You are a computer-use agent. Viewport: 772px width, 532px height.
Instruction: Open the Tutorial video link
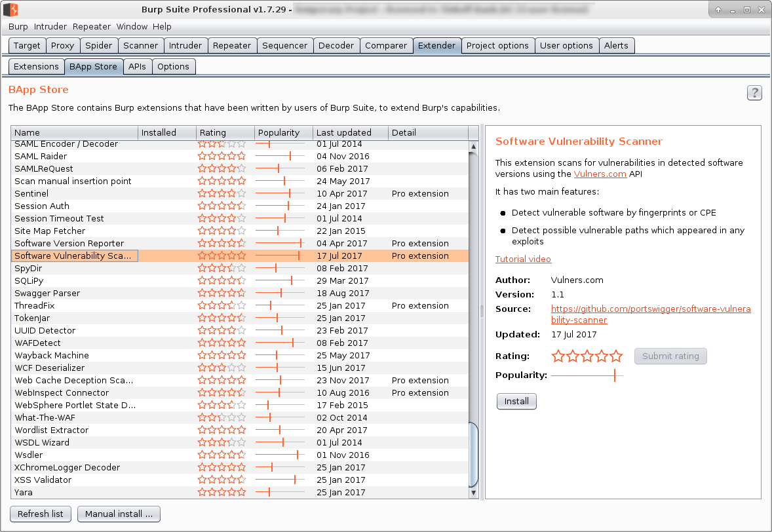click(523, 259)
